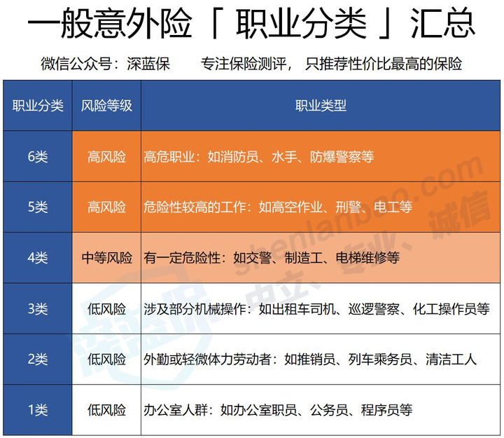Select the 高风险 cell in the 5类 row
Screen dimensions: 504x438
click(106, 207)
